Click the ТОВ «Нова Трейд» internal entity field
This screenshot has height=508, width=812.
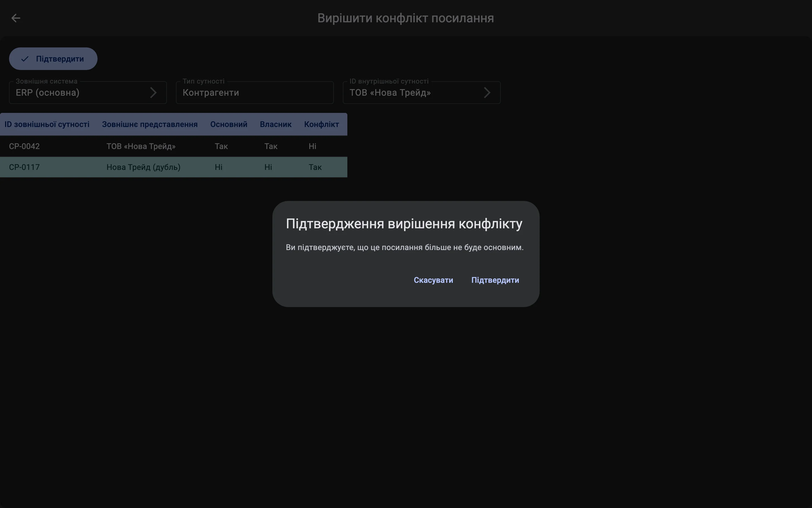(422, 92)
